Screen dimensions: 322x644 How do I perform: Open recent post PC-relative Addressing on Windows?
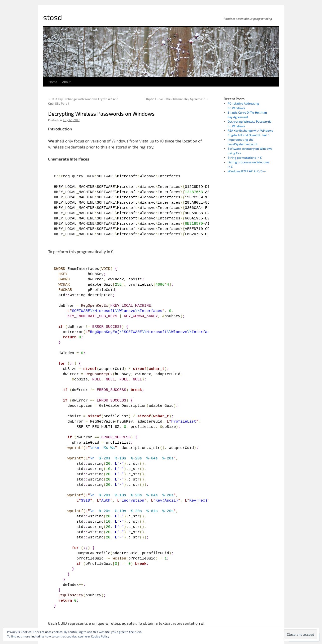[x=243, y=106]
